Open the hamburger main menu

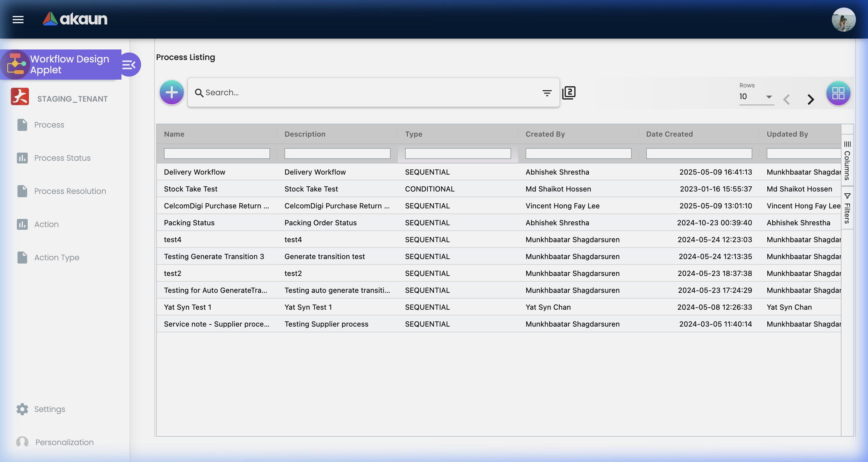click(18, 19)
